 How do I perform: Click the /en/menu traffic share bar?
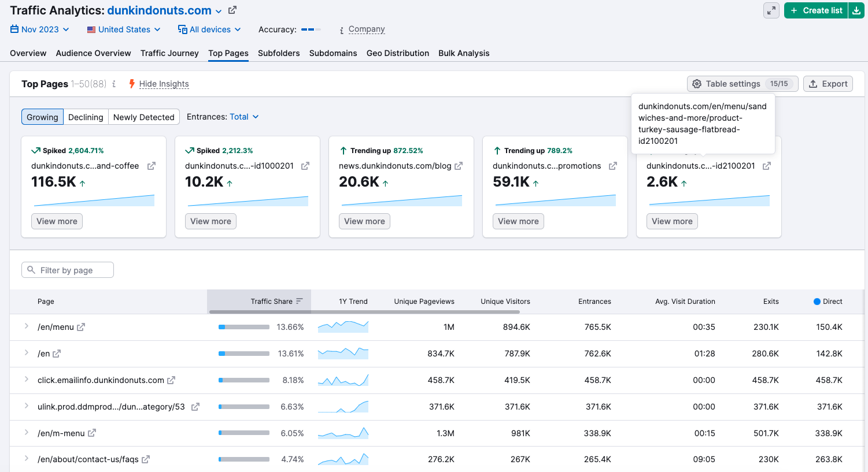(x=244, y=327)
